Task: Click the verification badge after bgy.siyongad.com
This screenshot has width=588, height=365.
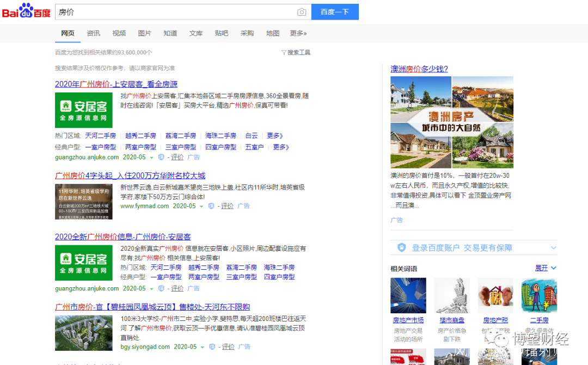Action: pyautogui.click(x=212, y=347)
